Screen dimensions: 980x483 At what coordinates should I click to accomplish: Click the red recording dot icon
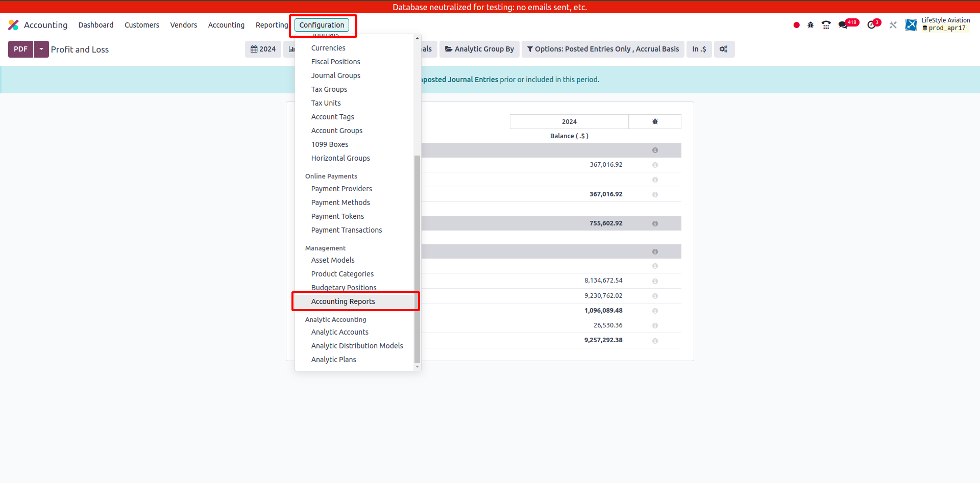click(796, 25)
